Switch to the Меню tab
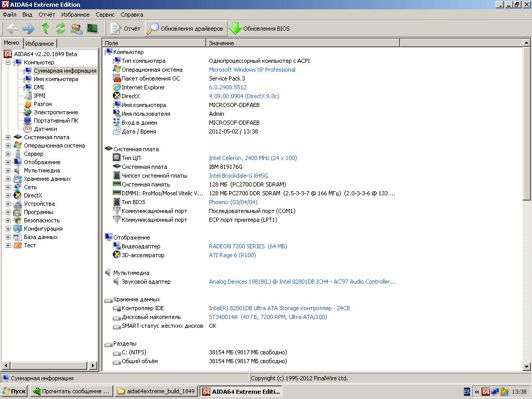Viewport: 532px width, 399px height. pos(11,43)
